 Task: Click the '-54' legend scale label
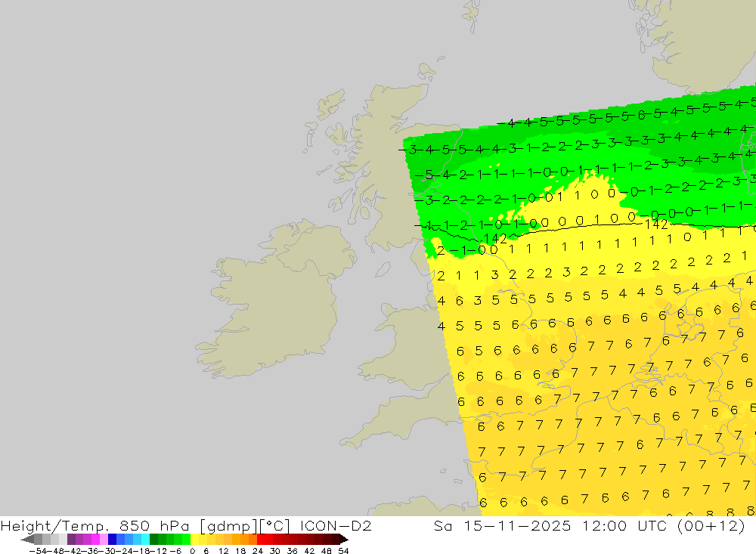38,551
